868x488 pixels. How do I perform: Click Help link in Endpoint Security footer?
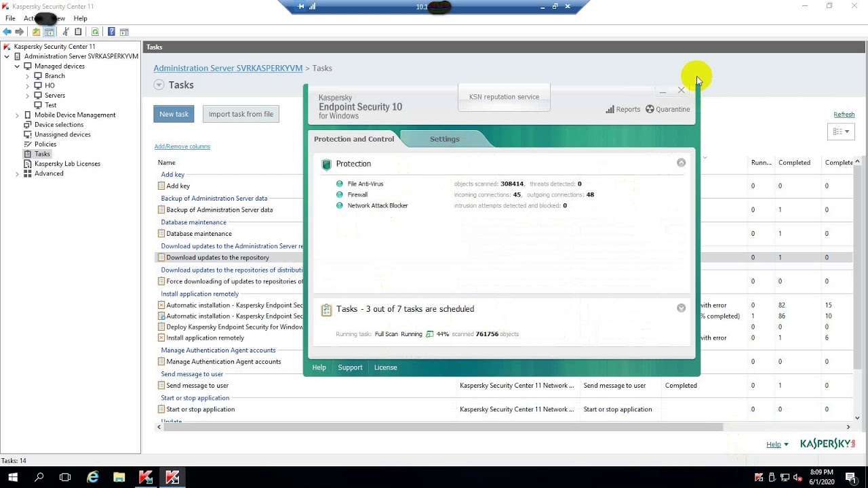tap(319, 367)
